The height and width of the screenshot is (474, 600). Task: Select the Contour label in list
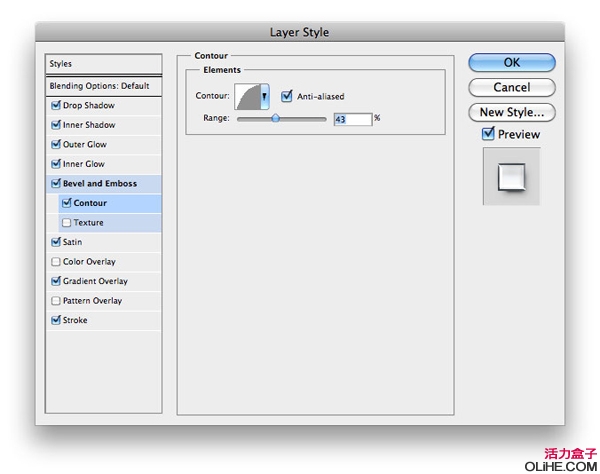pos(90,203)
